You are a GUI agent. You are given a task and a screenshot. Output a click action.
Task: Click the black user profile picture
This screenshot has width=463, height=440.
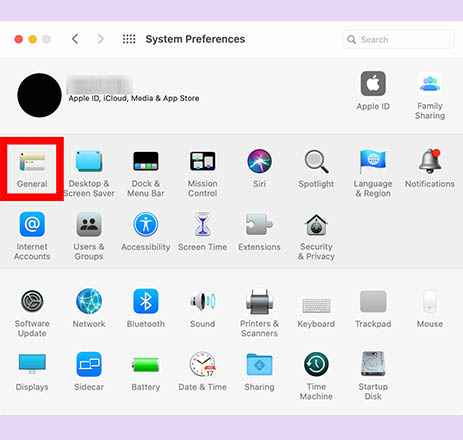click(39, 95)
